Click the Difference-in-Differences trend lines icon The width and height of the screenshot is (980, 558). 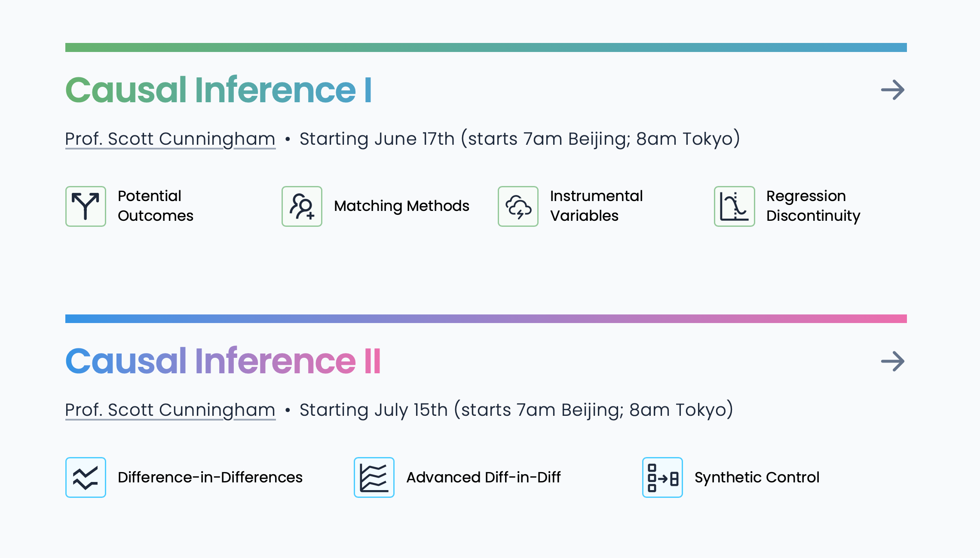point(86,478)
